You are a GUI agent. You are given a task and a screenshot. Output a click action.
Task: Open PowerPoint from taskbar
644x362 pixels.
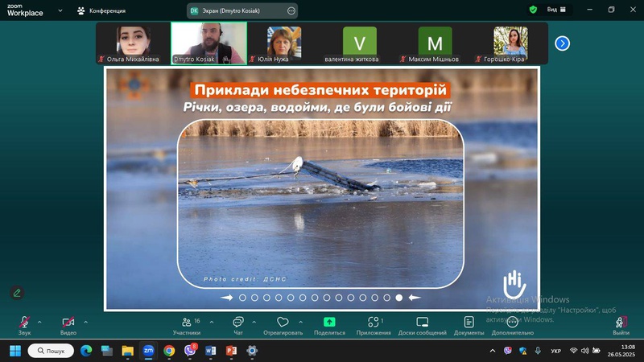(231, 351)
